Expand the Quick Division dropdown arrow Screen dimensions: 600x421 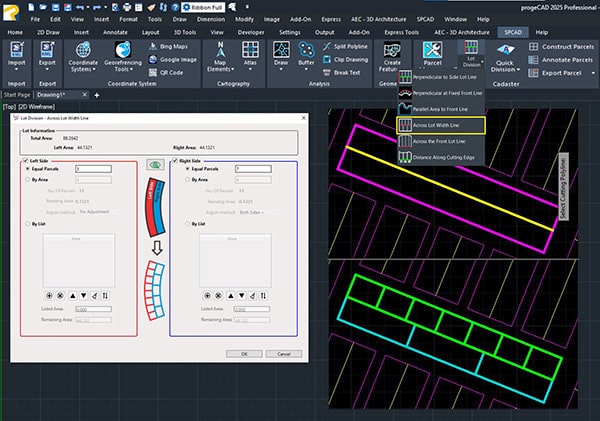pyautogui.click(x=518, y=70)
